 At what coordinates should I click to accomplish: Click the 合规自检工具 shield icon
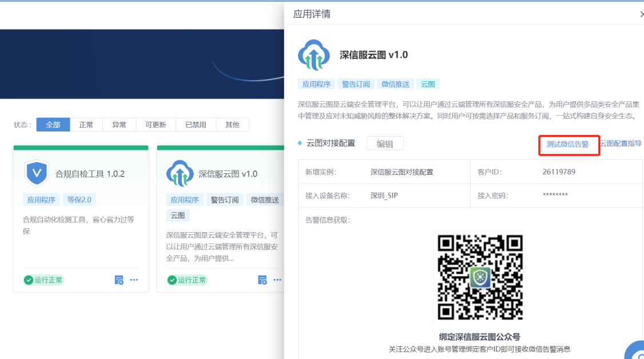pos(37,173)
